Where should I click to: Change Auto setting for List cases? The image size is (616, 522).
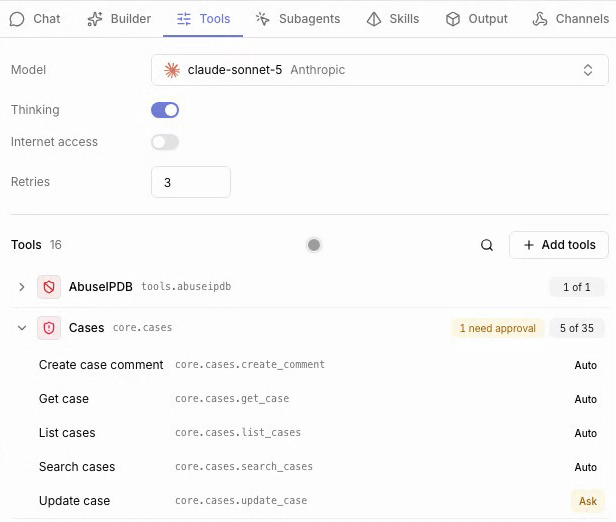(586, 433)
